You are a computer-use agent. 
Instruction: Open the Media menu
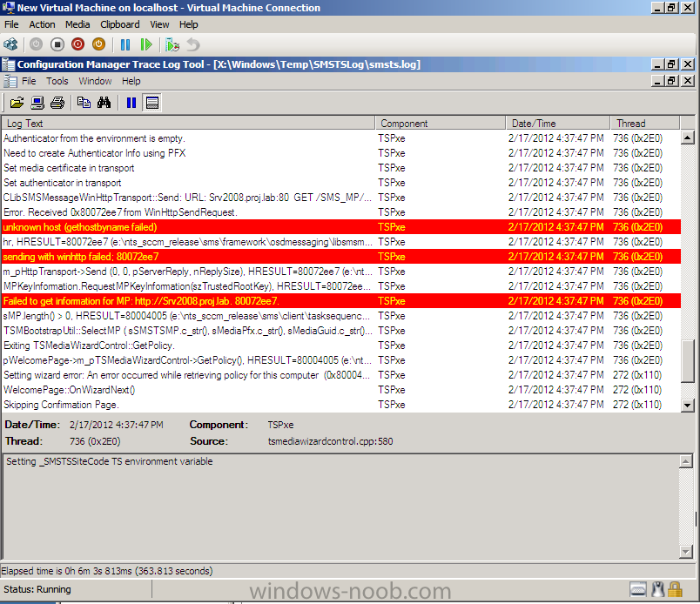coord(77,24)
